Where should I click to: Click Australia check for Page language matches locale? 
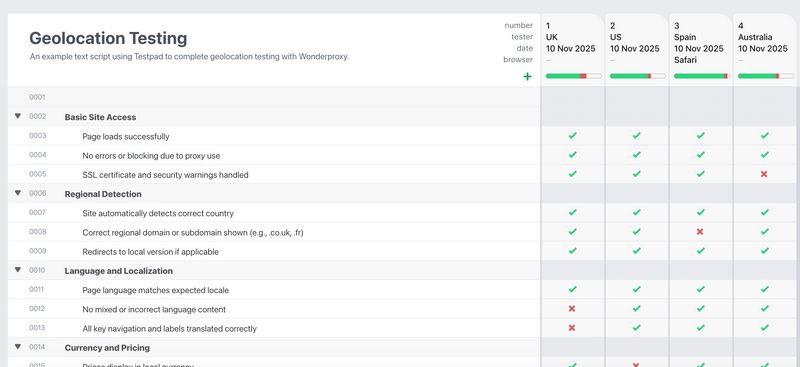point(764,289)
